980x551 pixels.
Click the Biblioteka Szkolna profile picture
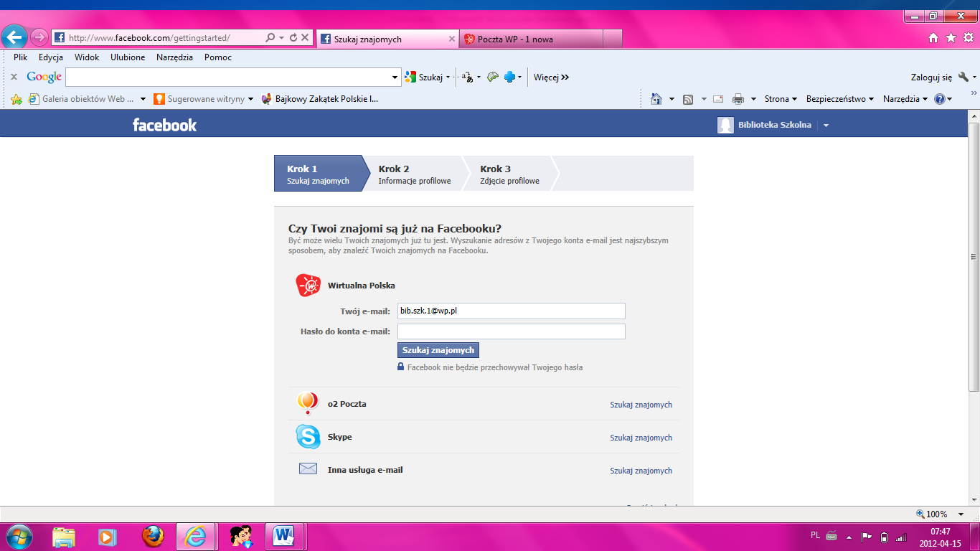coord(725,125)
